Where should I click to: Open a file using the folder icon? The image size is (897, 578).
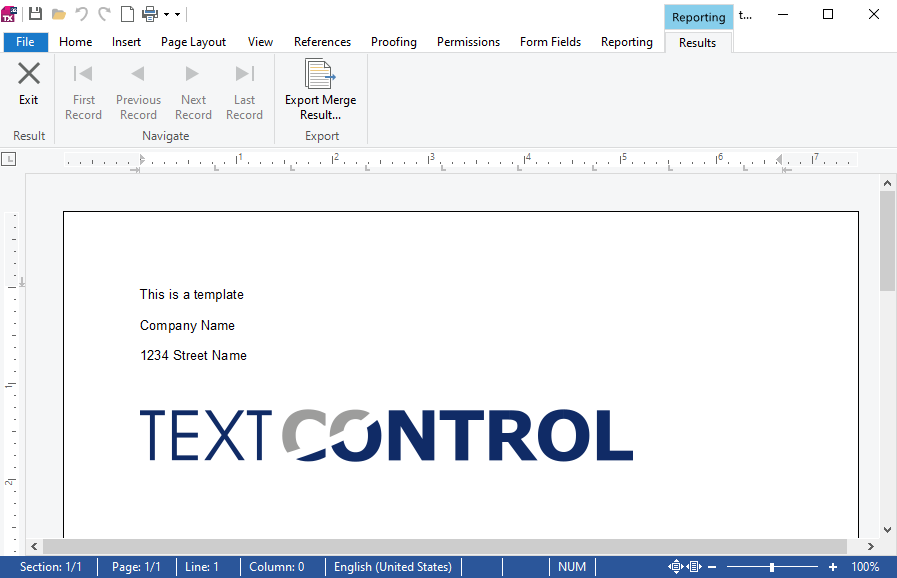[x=58, y=14]
